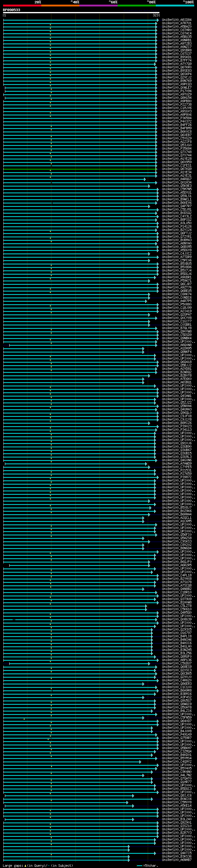197x868 pixels.
Task: Select the UniRef100_Q8IJC6 label
Action: (177, 795)
